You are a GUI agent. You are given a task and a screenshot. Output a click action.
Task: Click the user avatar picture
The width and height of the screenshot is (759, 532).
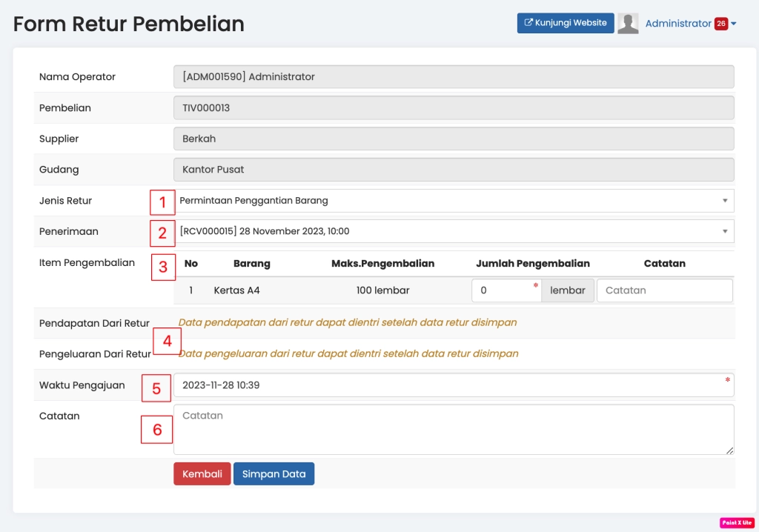pyautogui.click(x=628, y=24)
